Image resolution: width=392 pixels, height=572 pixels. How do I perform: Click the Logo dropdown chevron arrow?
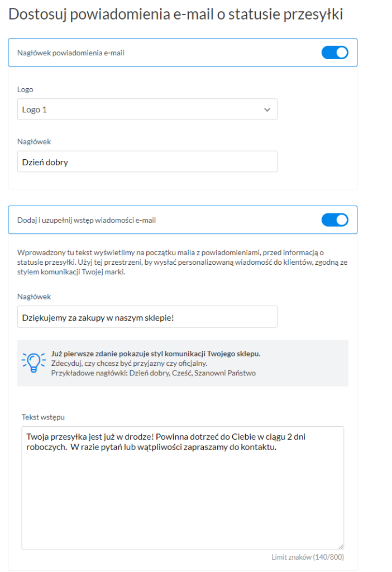[x=267, y=110]
